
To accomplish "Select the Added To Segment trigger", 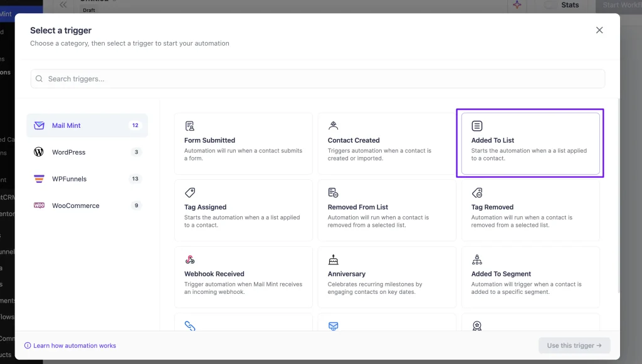I will point(530,277).
